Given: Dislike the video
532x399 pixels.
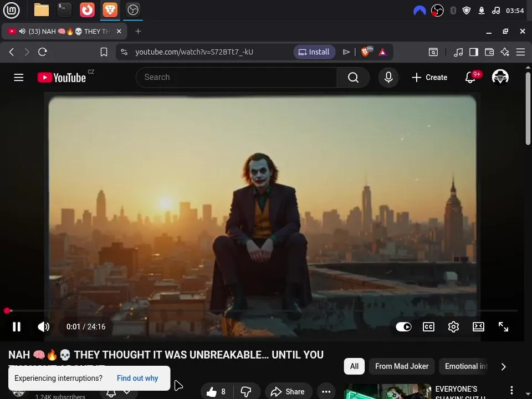Looking at the screenshot, I should (x=246, y=392).
